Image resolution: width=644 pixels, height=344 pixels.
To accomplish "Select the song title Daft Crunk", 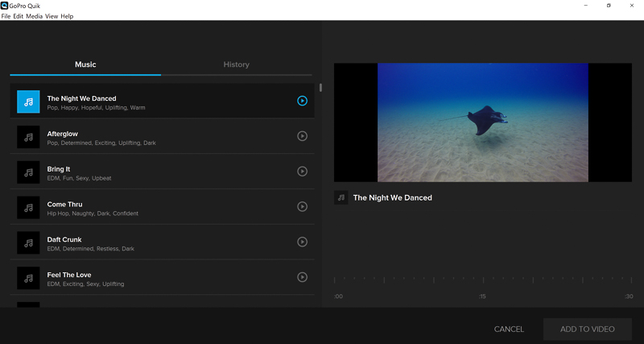I will [64, 239].
